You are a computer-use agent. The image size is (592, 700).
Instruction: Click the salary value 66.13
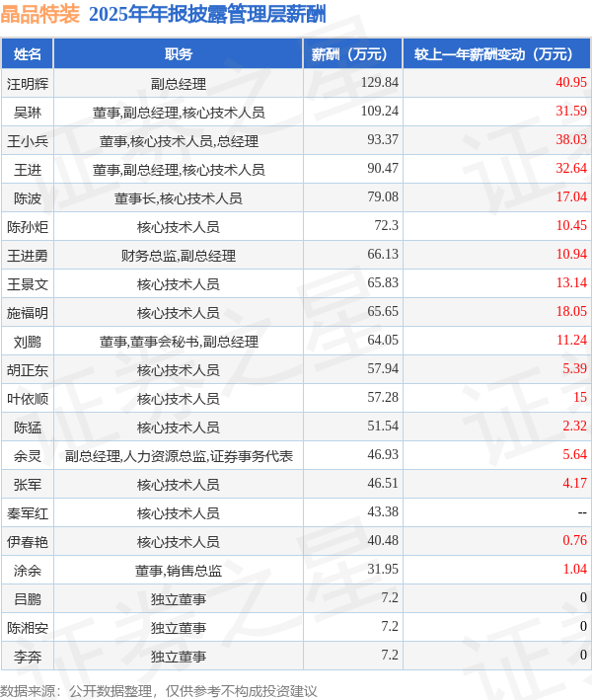[382, 254]
